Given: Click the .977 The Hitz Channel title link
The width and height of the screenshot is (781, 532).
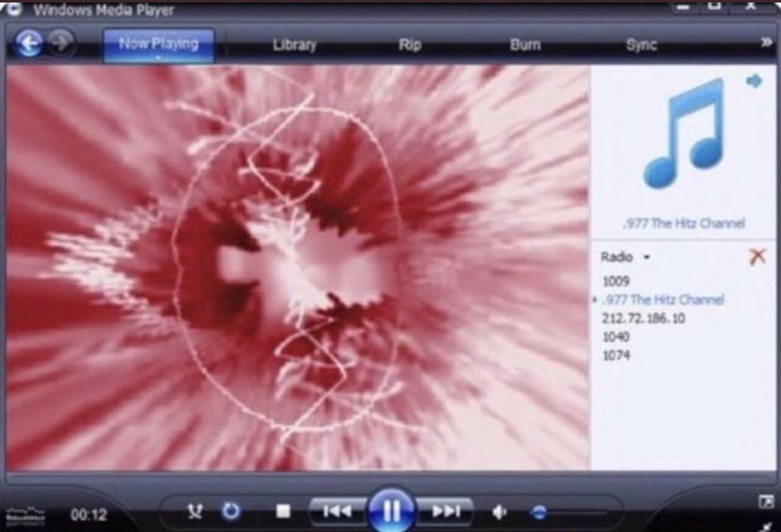Looking at the screenshot, I should coord(683,223).
